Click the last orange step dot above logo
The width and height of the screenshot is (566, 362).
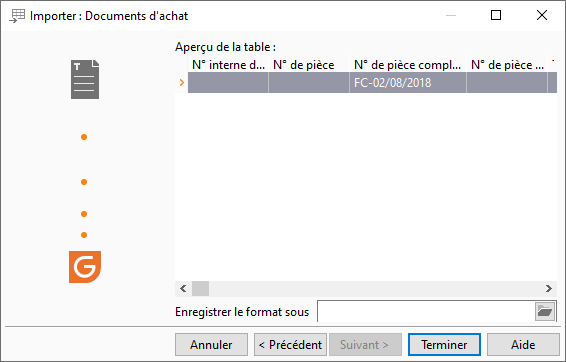click(84, 235)
